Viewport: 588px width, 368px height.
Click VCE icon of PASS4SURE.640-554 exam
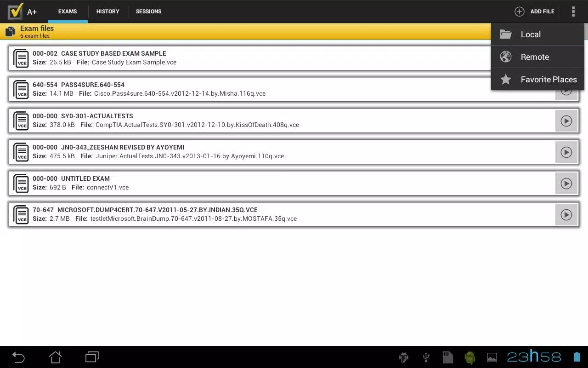(21, 89)
